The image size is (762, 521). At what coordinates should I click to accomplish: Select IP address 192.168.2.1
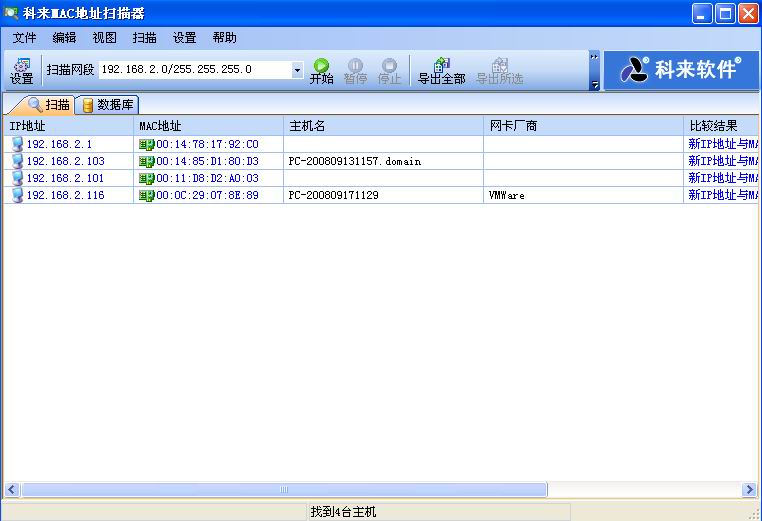pos(59,144)
